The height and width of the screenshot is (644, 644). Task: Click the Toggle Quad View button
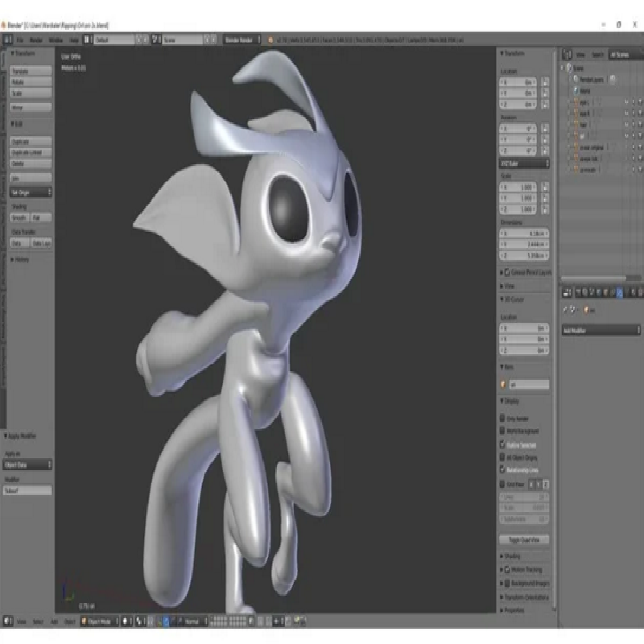[x=524, y=539]
